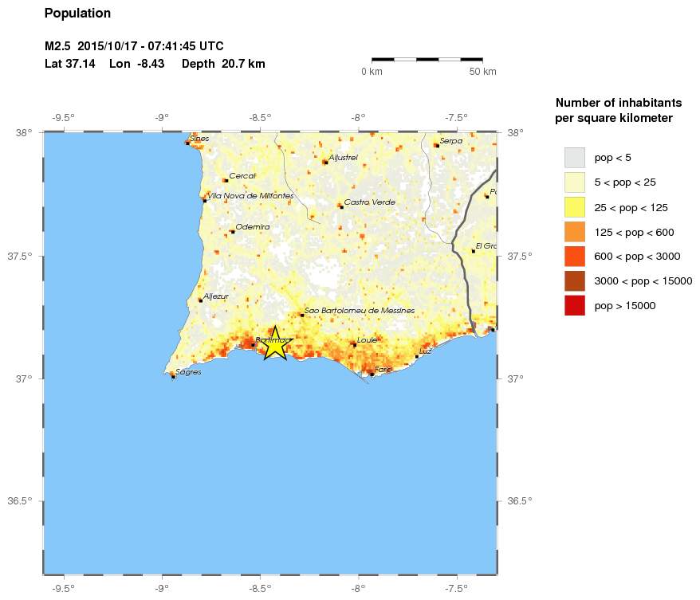Select the "3000 < pop < 15000" legend text
This screenshot has height=600, width=700.
(643, 280)
